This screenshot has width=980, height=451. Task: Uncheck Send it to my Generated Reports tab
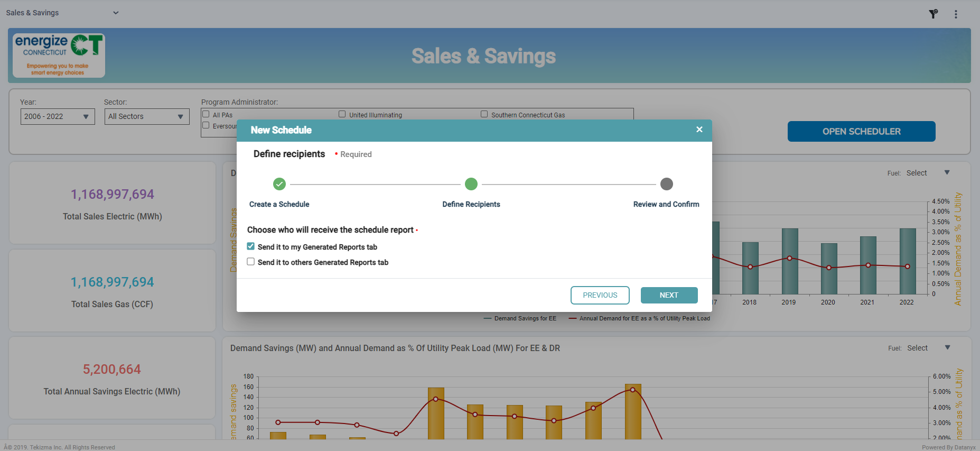click(251, 246)
